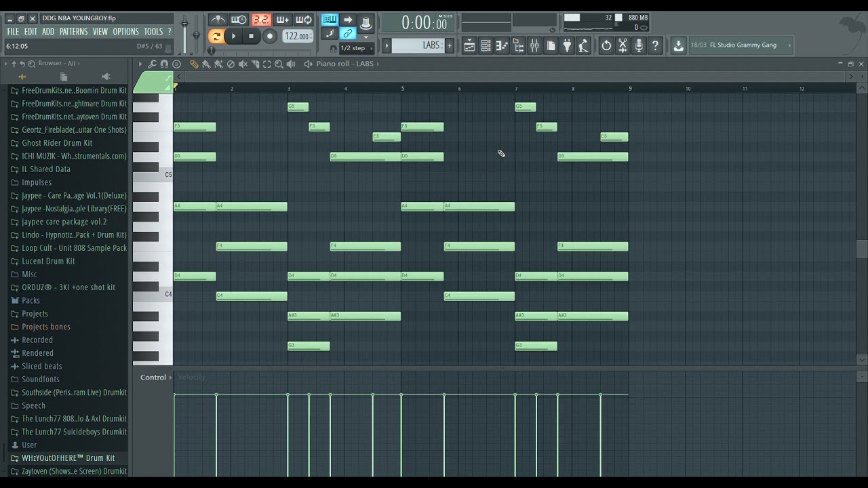Open the Piano roll view from toolbar shortcuts
Viewport: 868px width, 488px height.
[x=502, y=46]
